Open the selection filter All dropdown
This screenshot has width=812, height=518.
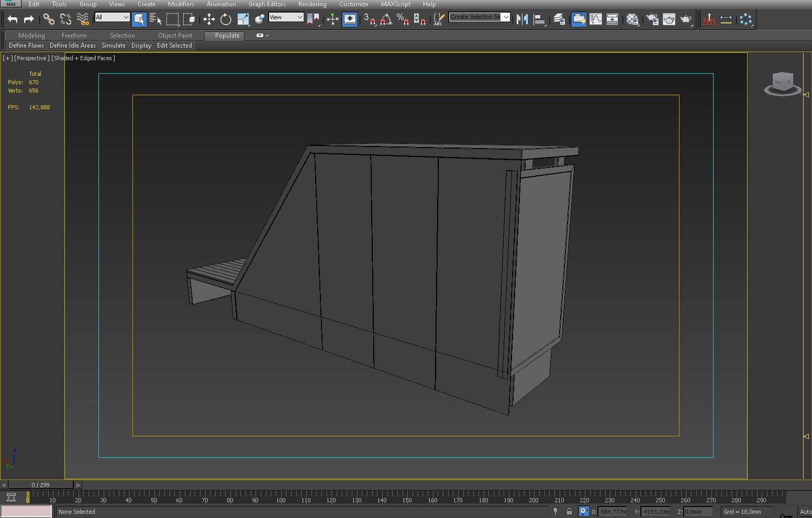[112, 17]
